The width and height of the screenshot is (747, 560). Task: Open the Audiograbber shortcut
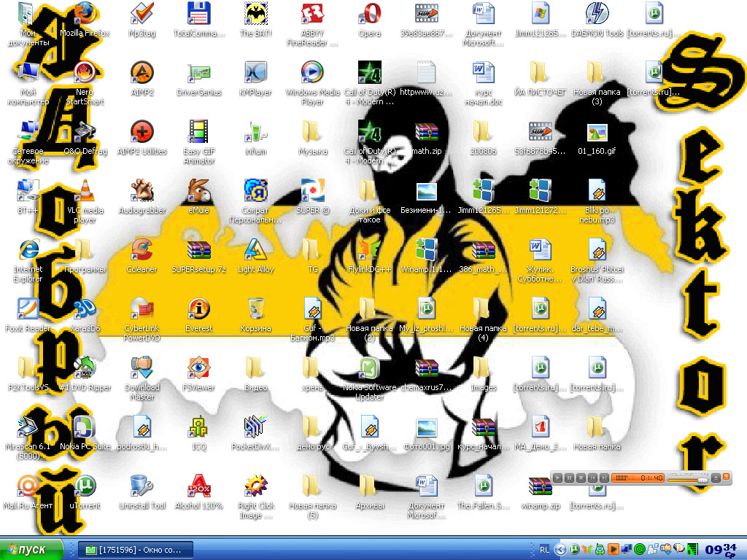point(142,197)
